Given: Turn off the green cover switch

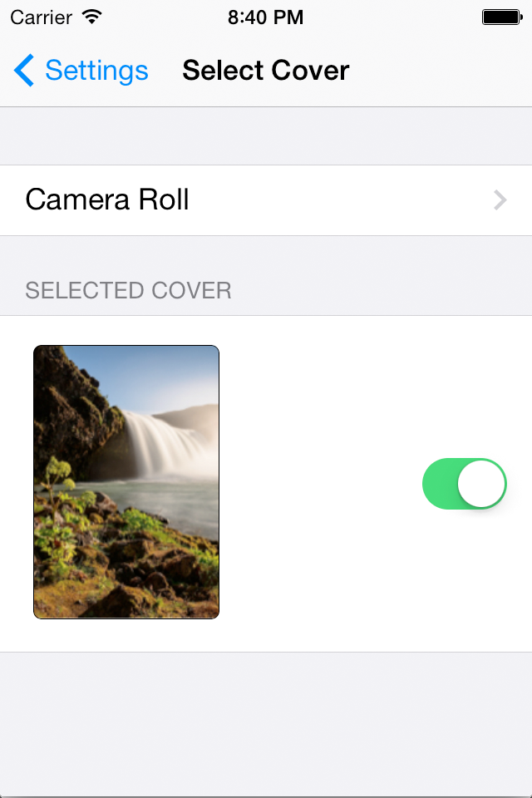Looking at the screenshot, I should click(x=464, y=484).
